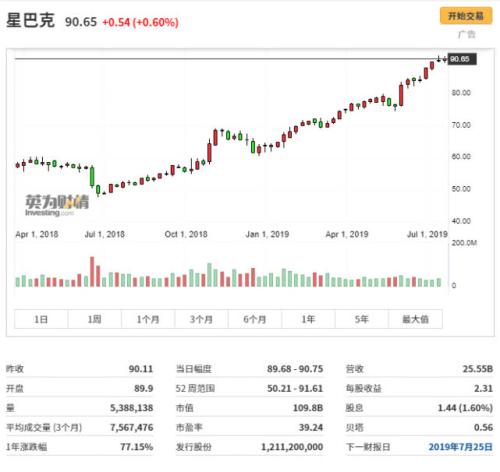Choose the 1年 chart range
Viewport: 500px width, 472px height.
pyautogui.click(x=308, y=319)
